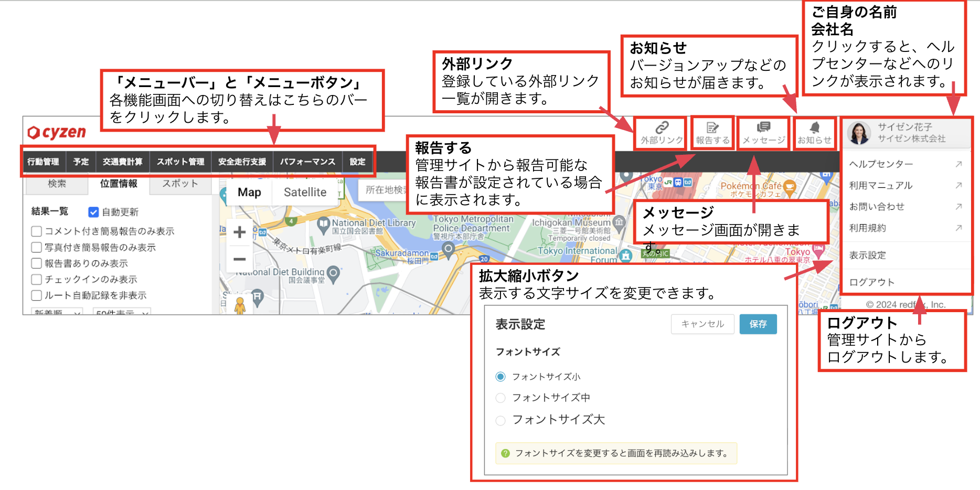980x490 pixels.
Task: Click the Street View pegman icon
Action: [x=240, y=305]
